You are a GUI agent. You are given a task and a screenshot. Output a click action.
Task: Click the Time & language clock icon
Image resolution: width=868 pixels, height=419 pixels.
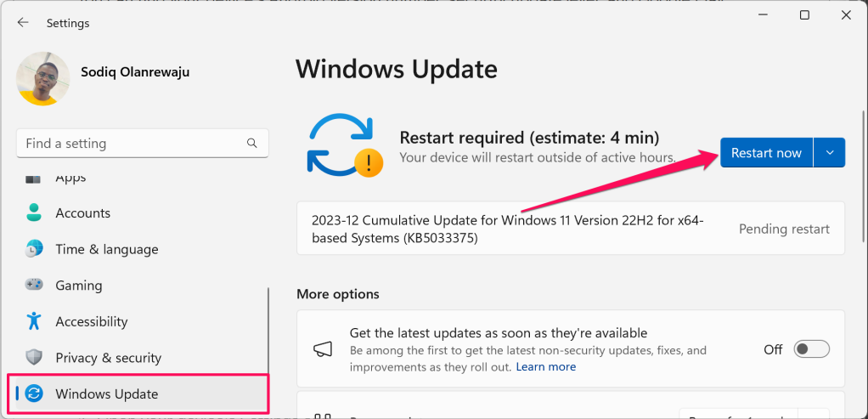(34, 249)
